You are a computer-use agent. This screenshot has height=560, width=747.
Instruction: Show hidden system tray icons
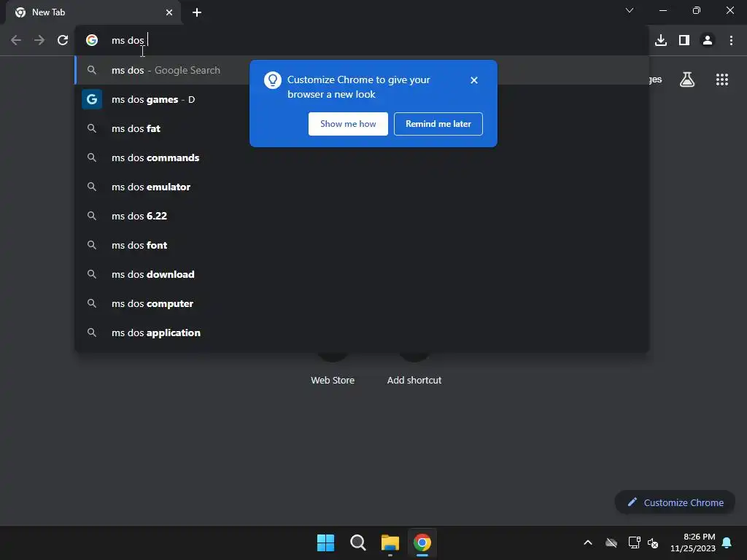point(588,542)
